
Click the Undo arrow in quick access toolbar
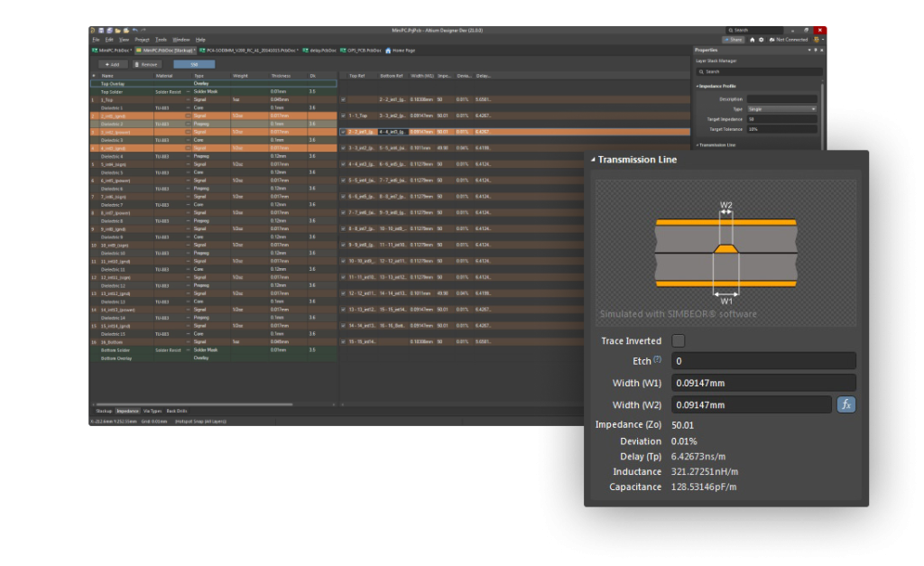[x=134, y=31]
